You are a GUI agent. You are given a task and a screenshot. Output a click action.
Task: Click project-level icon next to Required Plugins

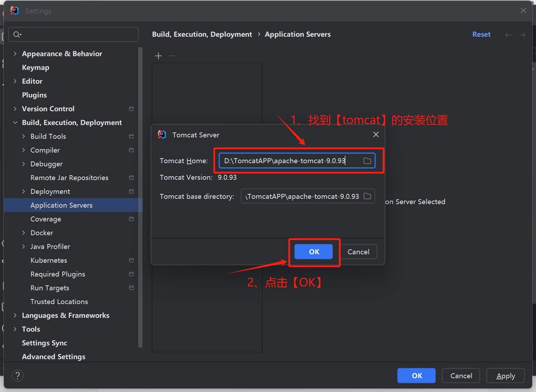click(x=132, y=274)
